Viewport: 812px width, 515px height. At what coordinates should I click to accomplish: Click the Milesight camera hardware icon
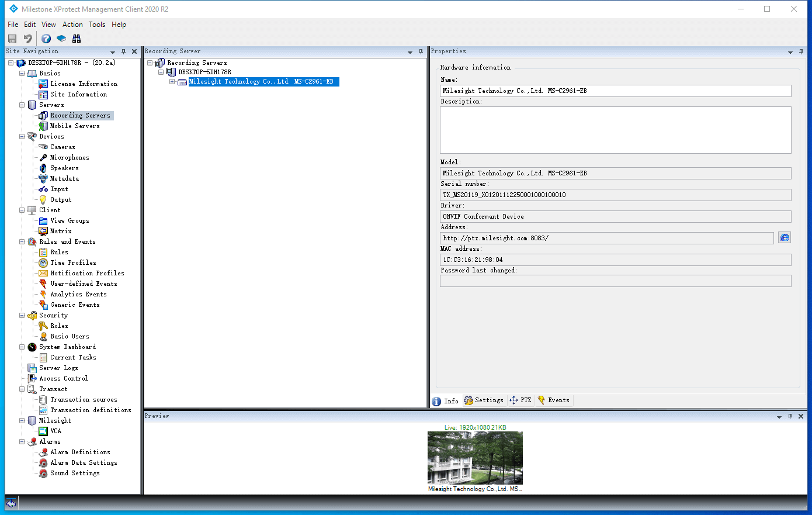click(x=182, y=82)
